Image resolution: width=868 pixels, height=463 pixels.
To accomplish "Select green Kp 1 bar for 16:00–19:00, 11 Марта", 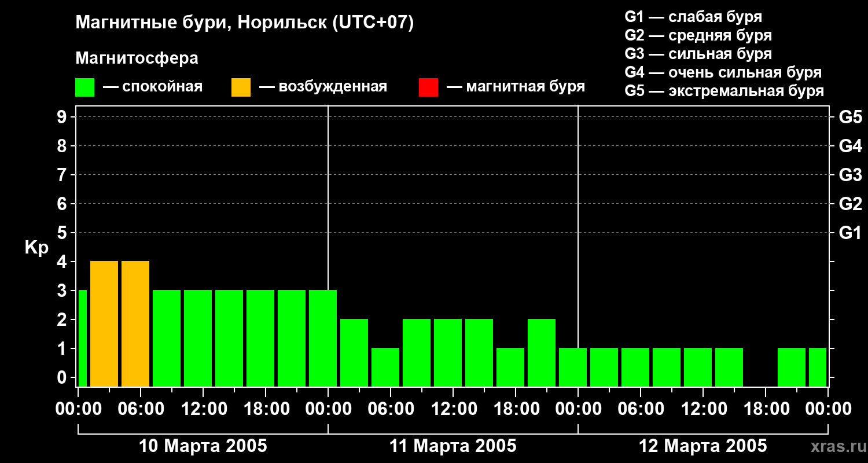I will click(510, 367).
